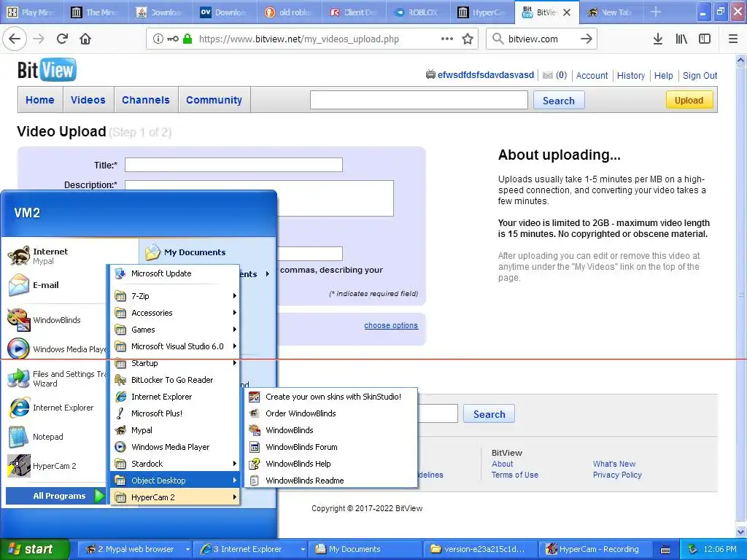
Task: Open downloads arrow in browser toolbar
Action: (658, 39)
